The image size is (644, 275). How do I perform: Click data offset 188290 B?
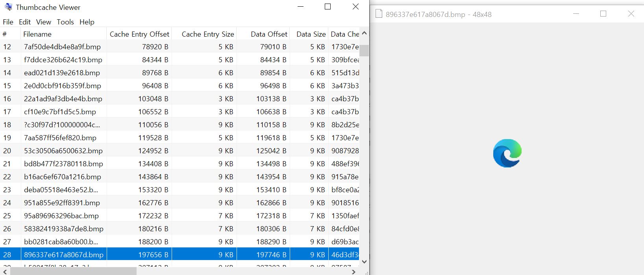coord(271,242)
